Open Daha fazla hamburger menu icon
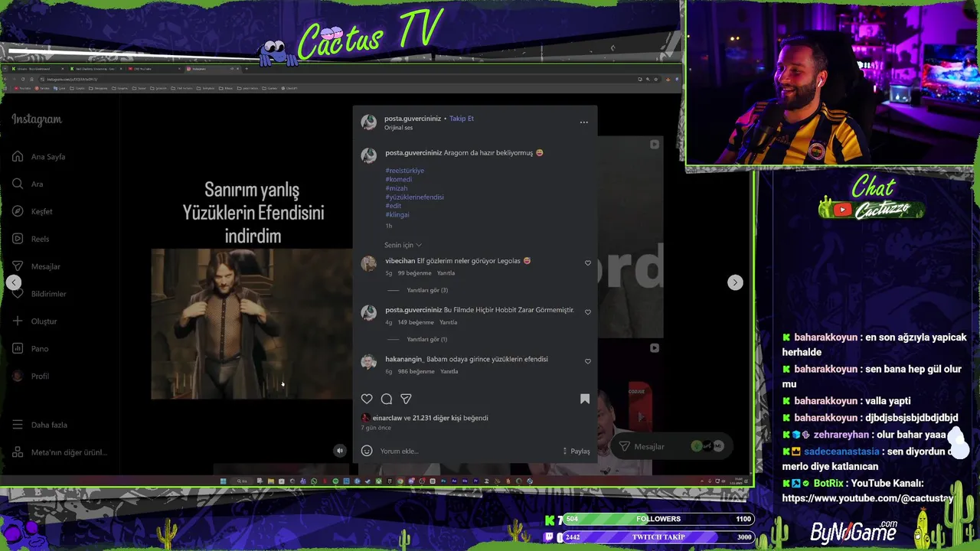Image resolution: width=980 pixels, height=551 pixels. coord(17,425)
